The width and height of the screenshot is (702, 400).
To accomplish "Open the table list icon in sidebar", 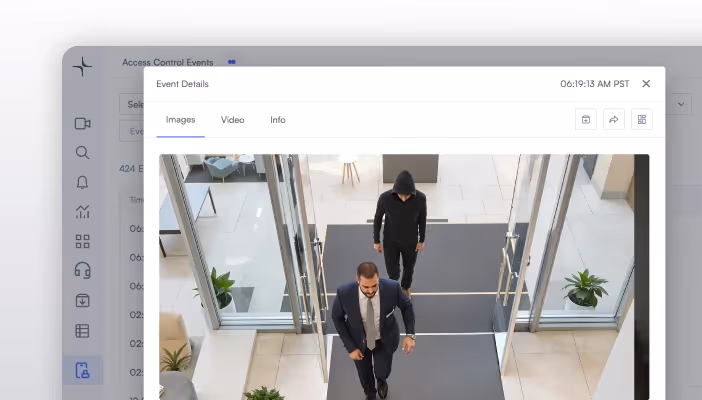I will click(x=82, y=331).
